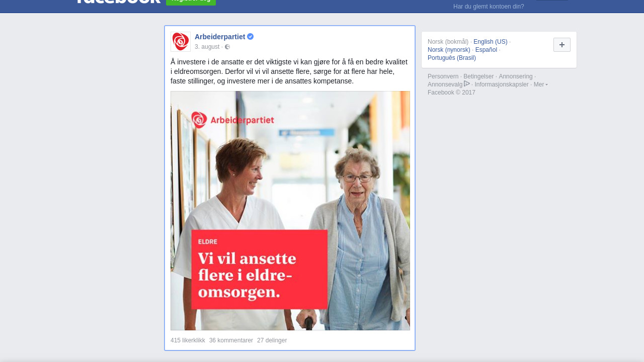Choose Español language option
644x362 pixels.
click(486, 50)
